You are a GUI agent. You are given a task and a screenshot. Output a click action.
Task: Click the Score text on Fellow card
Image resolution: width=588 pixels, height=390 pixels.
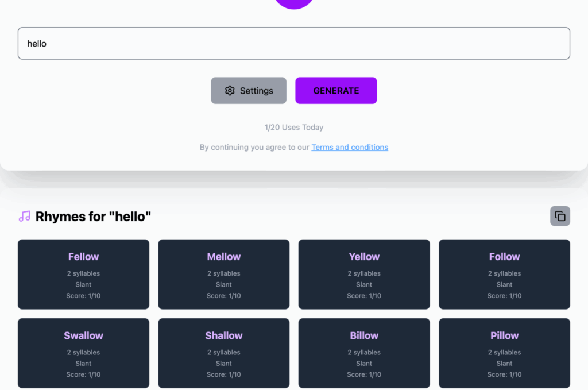click(x=83, y=296)
